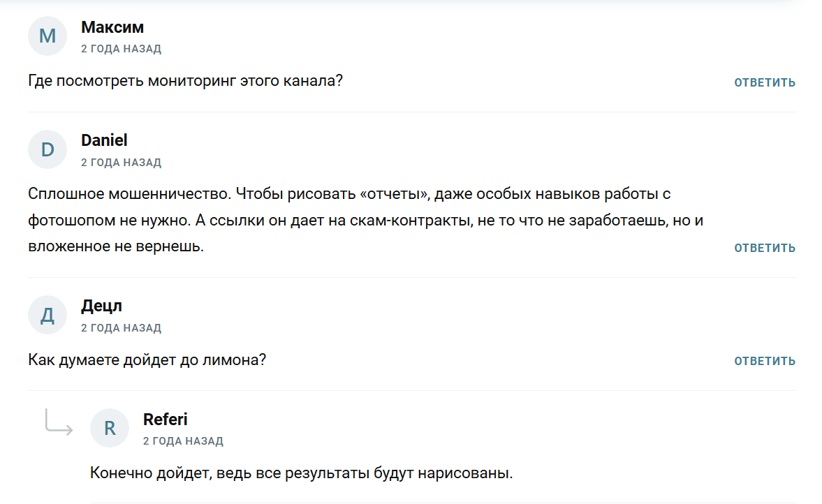Click Максим's round "M" avatar

point(47,36)
